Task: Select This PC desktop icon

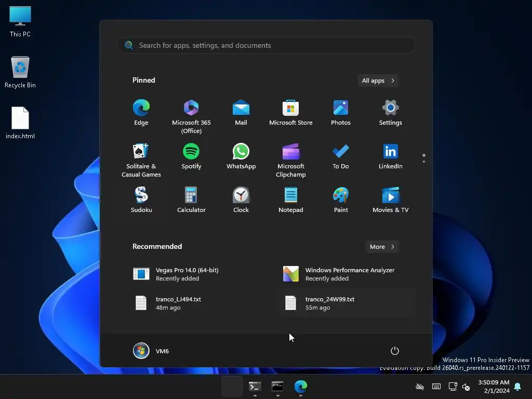Action: 20,21
